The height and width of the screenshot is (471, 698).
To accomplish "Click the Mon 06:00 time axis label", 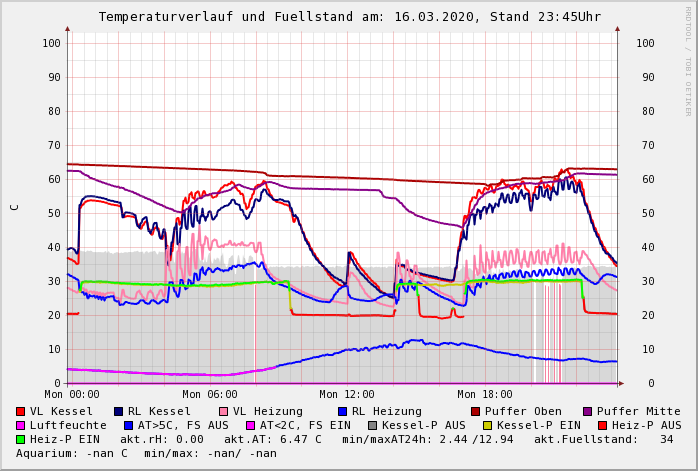I will coord(210,395).
